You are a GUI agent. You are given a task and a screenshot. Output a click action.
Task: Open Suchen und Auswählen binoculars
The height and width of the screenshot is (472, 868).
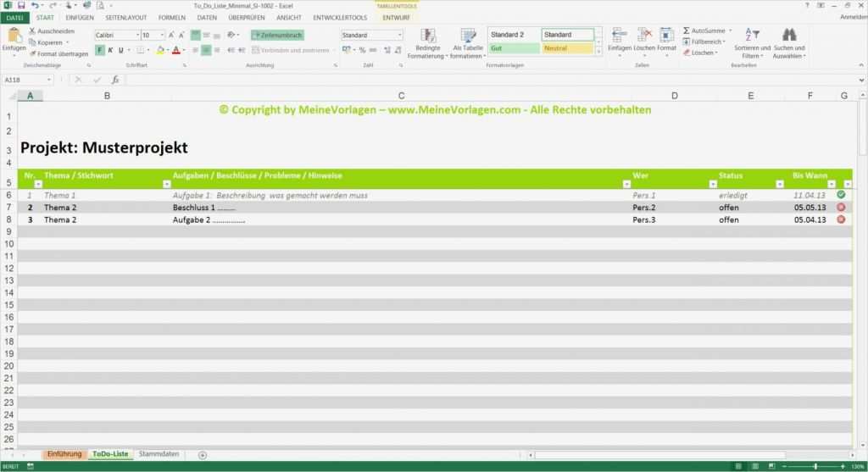click(x=789, y=43)
